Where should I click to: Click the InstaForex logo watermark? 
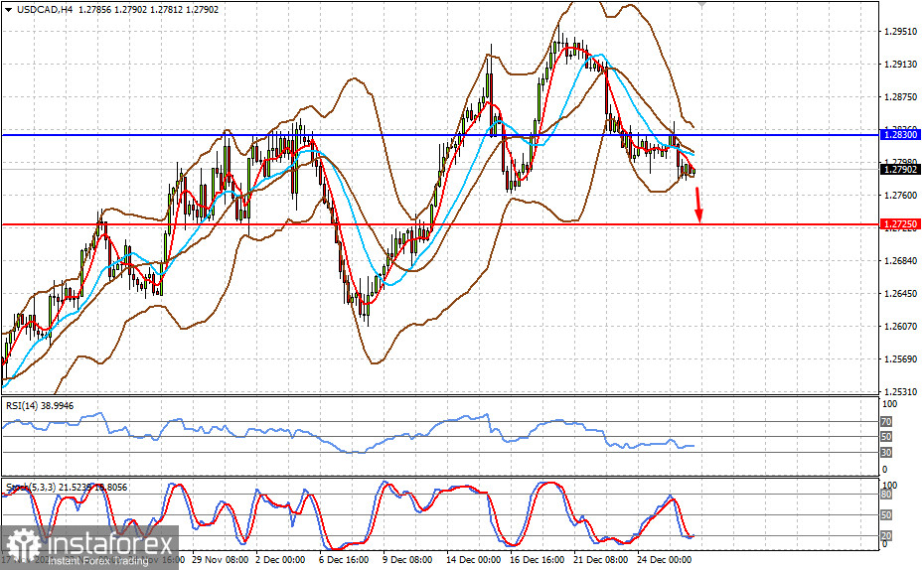91,547
